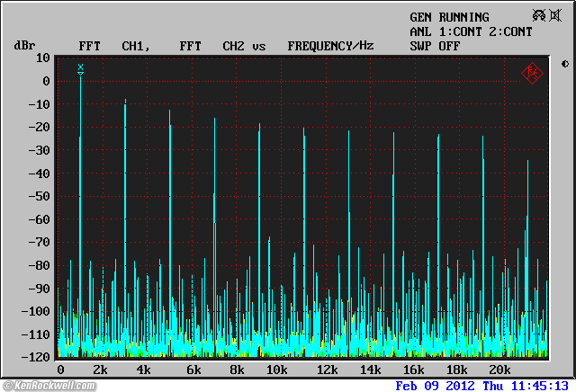Select the FFT CH2 trace label
The height and width of the screenshot is (392, 576).
(x=212, y=45)
